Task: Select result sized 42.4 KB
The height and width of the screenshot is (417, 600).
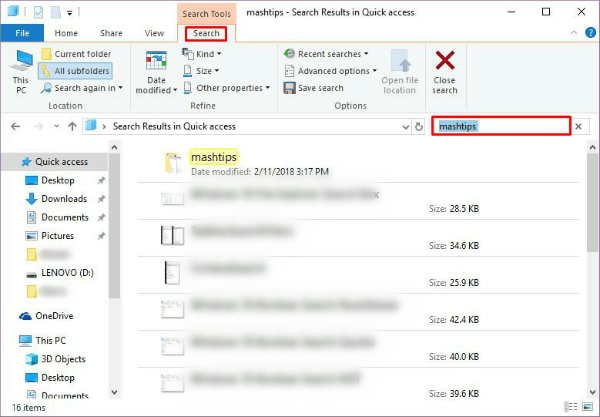Action: coord(358,312)
